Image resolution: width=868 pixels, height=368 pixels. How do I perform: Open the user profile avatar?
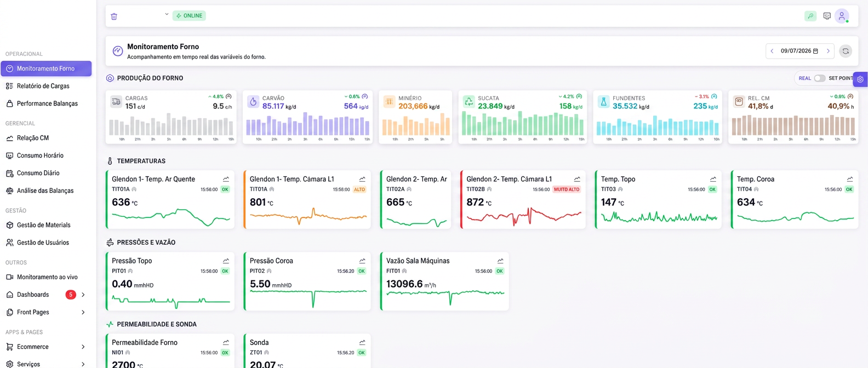point(842,16)
